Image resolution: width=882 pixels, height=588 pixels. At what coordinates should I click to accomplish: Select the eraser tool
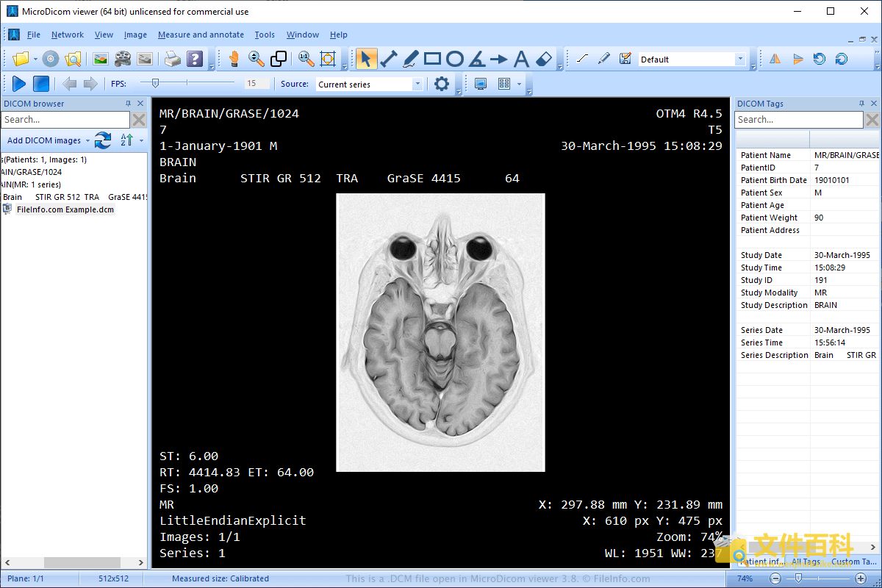pos(543,59)
